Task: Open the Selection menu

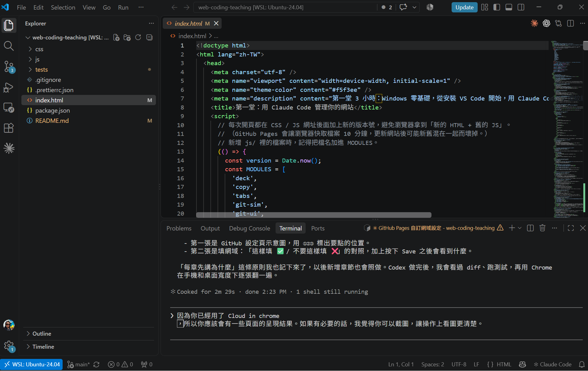Action: tap(63, 7)
